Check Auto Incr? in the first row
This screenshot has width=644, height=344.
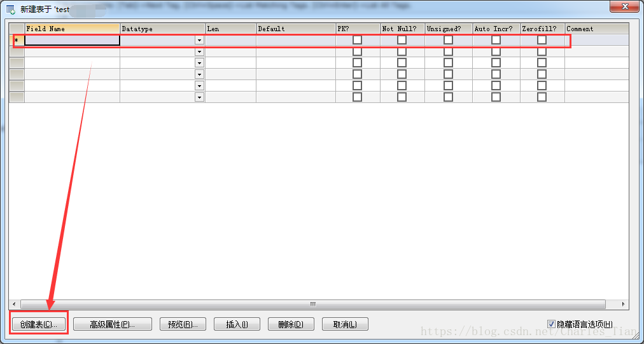click(x=496, y=40)
